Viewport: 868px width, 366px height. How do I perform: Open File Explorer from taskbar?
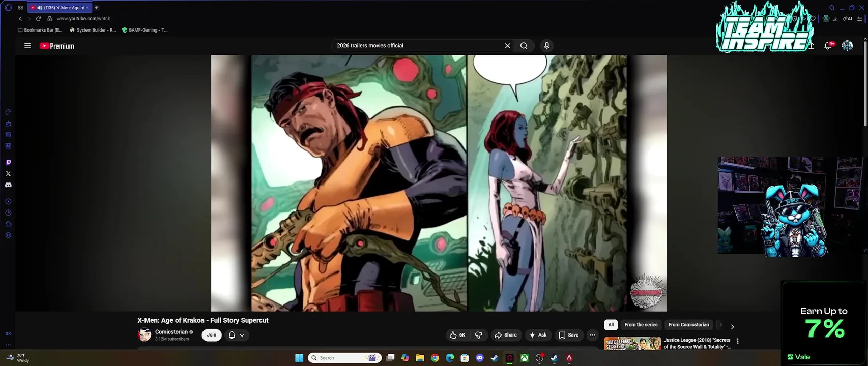point(420,358)
